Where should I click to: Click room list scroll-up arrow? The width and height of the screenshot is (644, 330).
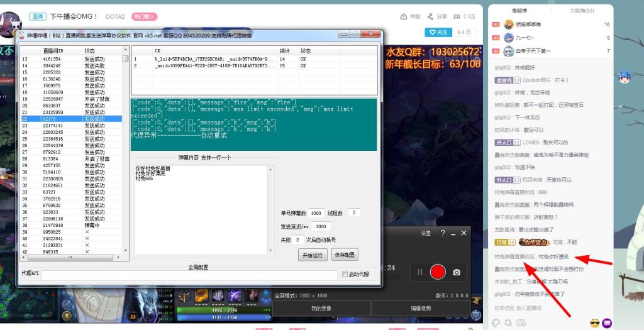click(x=126, y=50)
